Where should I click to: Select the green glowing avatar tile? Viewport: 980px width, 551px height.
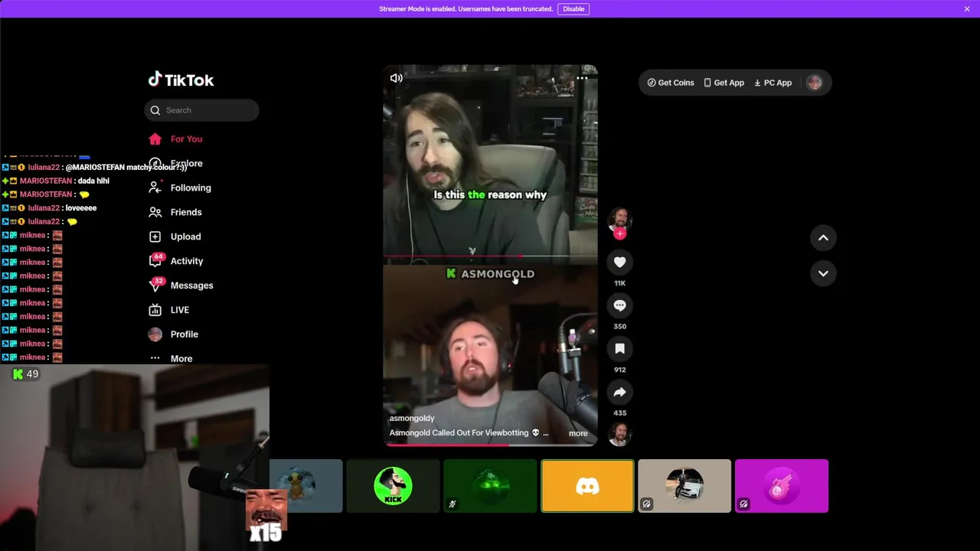click(490, 486)
